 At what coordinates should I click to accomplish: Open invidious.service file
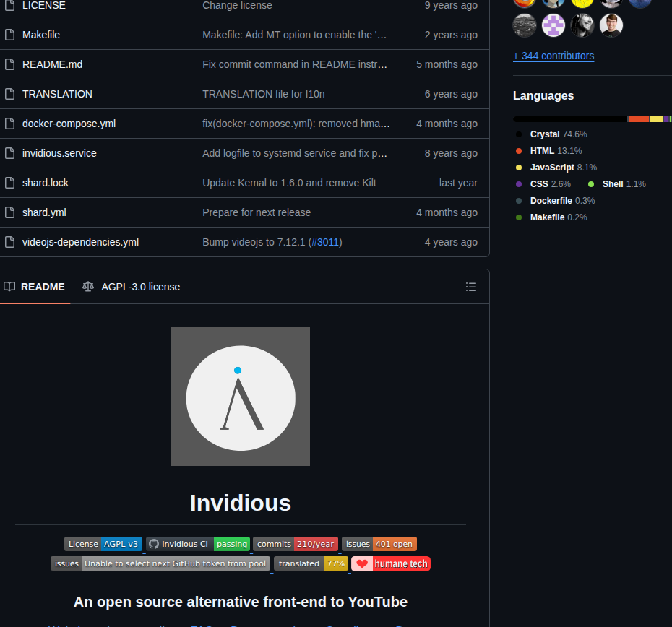(x=59, y=153)
